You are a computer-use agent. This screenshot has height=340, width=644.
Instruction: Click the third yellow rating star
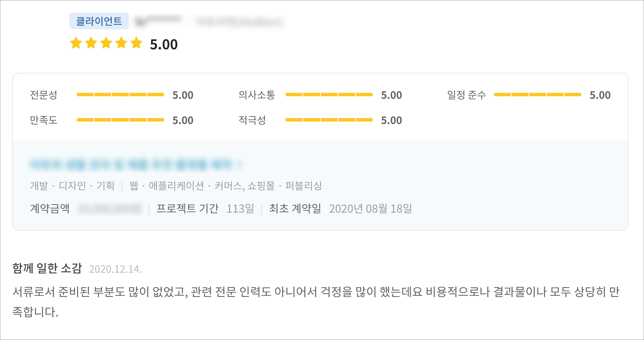click(x=106, y=43)
